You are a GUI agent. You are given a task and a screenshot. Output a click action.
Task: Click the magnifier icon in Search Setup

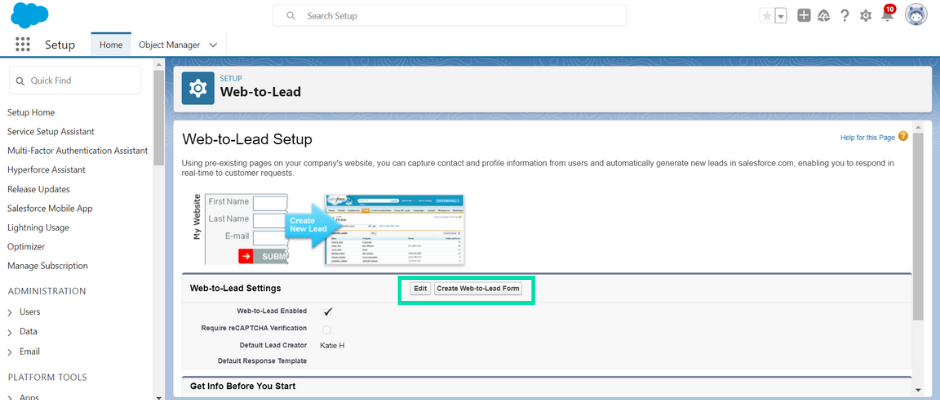click(291, 16)
